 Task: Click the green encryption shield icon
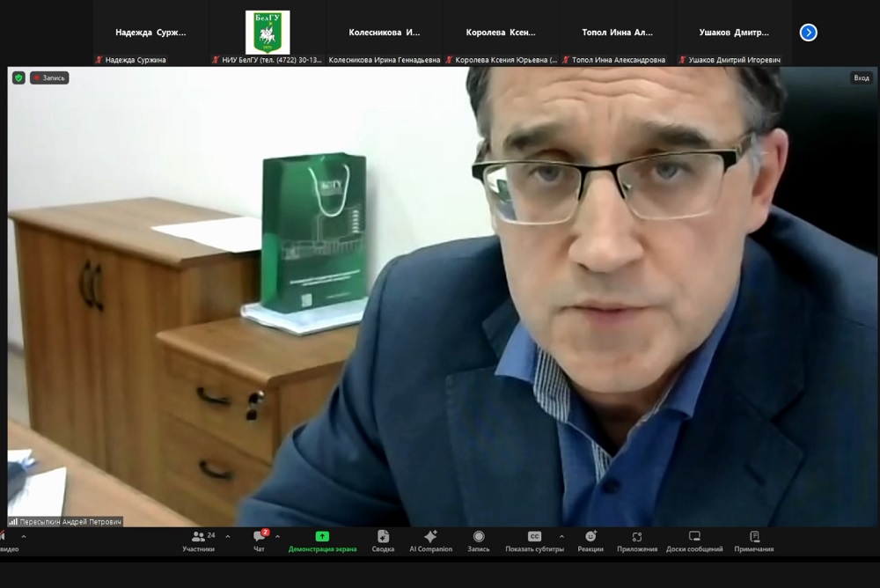18,77
